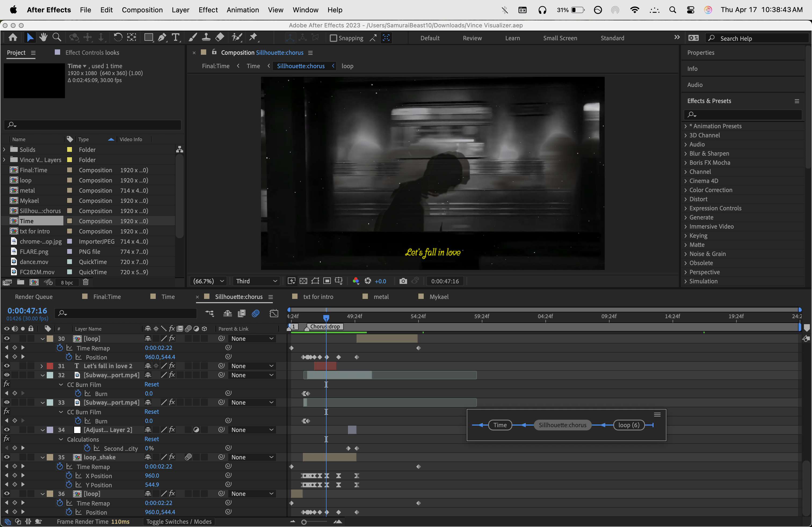Switch to txt for intro timeline tab
Image resolution: width=812 pixels, height=527 pixels.
click(x=318, y=297)
